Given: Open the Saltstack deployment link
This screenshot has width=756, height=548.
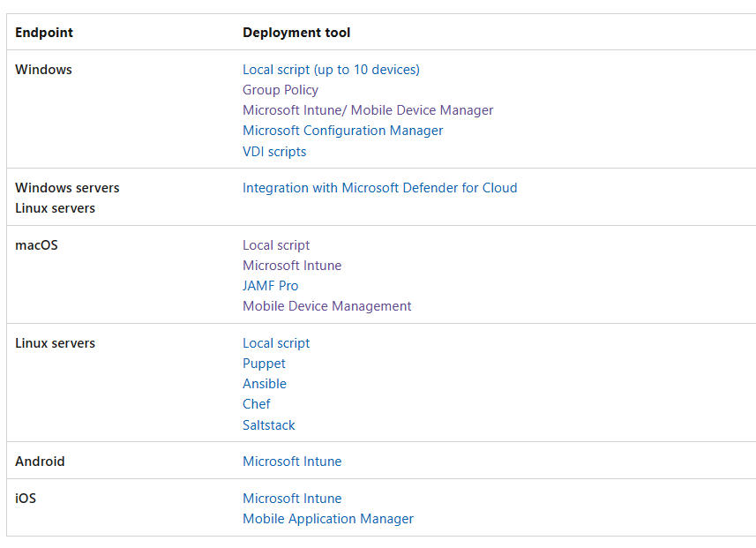Looking at the screenshot, I should point(269,424).
